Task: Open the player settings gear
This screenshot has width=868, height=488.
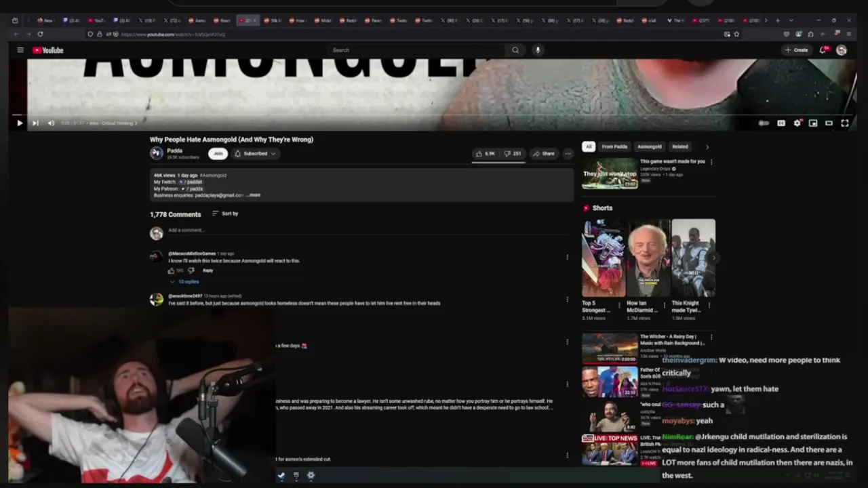Action: (x=797, y=123)
